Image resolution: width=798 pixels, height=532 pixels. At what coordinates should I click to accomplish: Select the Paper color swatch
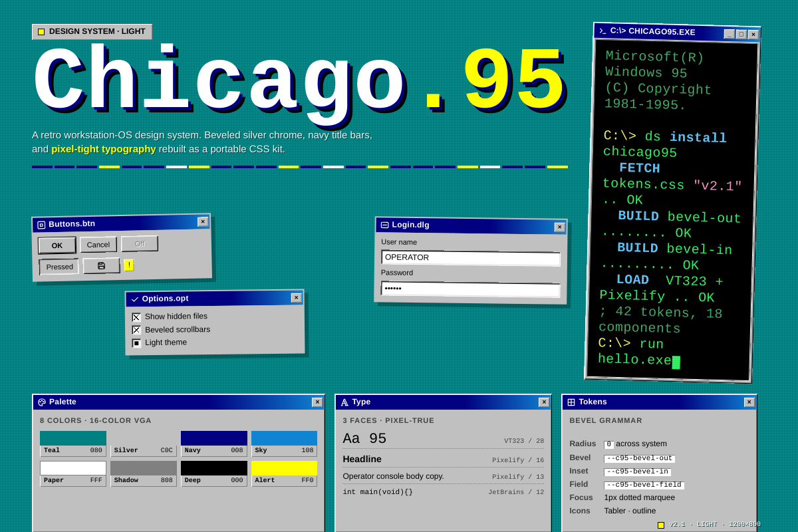point(73,473)
